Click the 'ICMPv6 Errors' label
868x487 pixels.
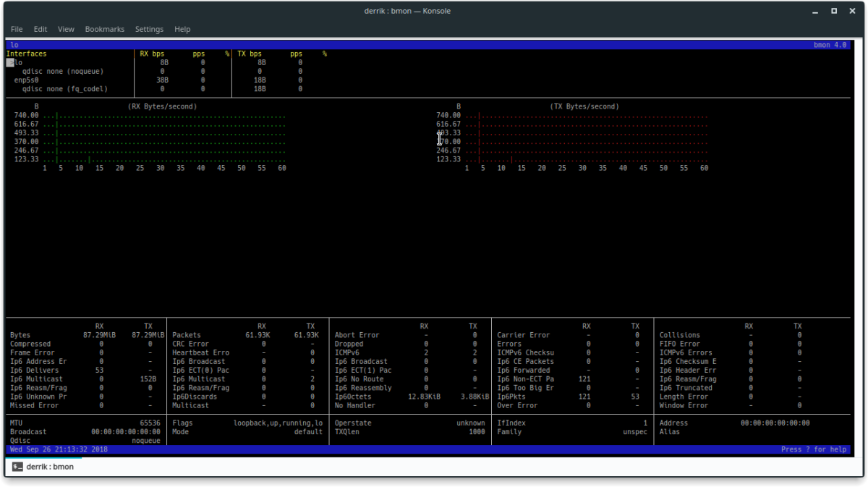click(x=686, y=352)
